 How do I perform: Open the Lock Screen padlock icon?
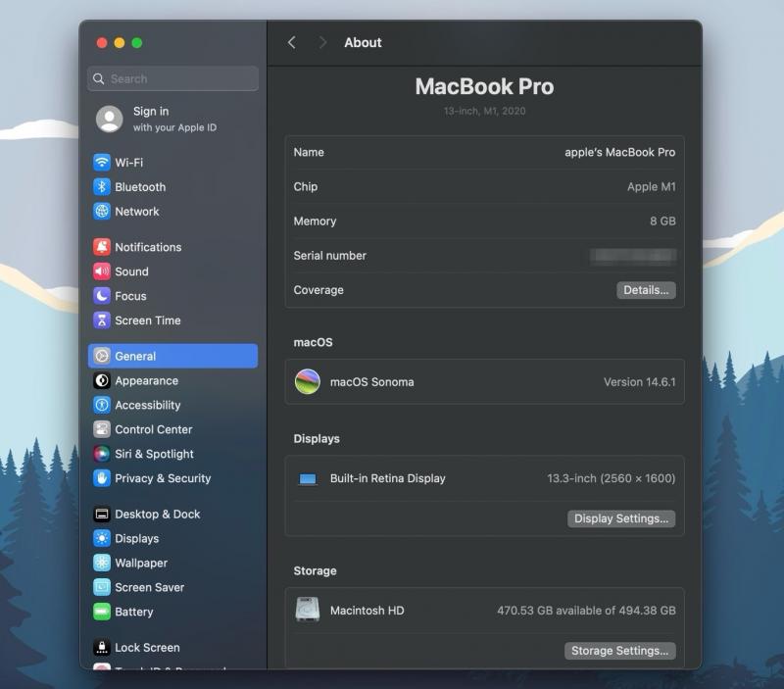[x=102, y=648]
